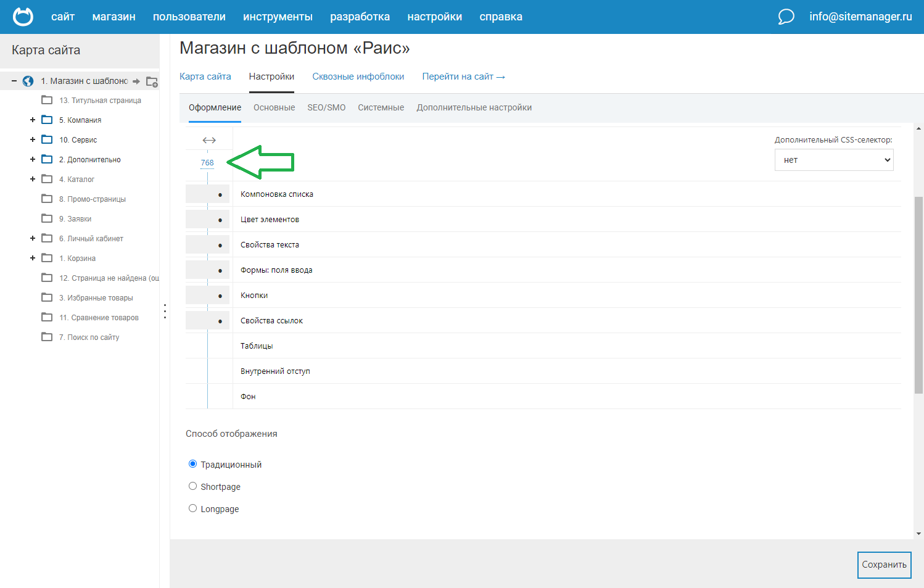Expand the Каталог tree node
This screenshot has width=924, height=588.
click(33, 179)
